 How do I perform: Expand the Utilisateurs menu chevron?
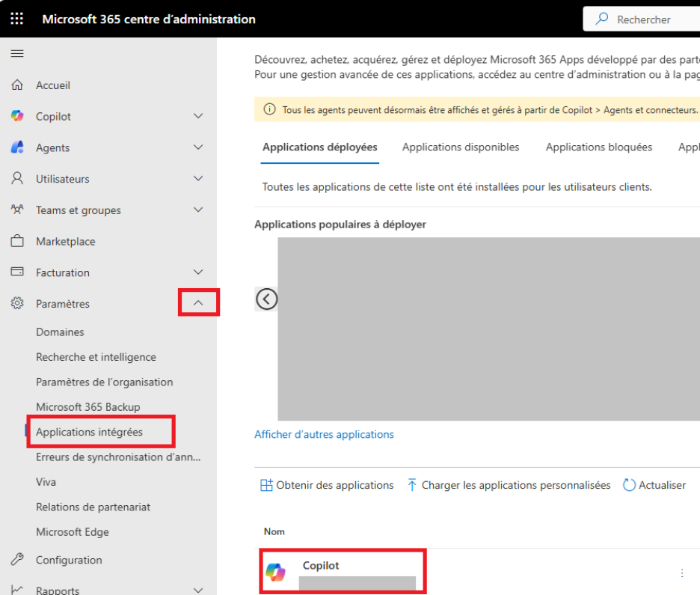(198, 179)
